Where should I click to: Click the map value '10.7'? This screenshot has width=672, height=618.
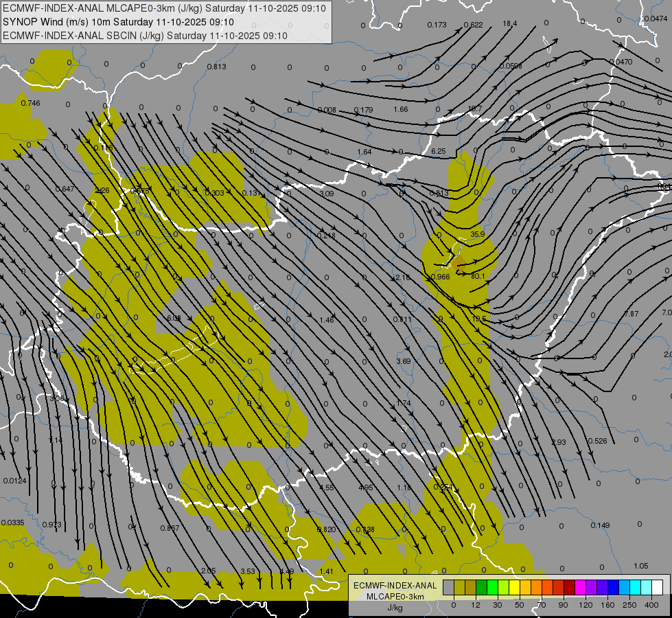point(475,108)
